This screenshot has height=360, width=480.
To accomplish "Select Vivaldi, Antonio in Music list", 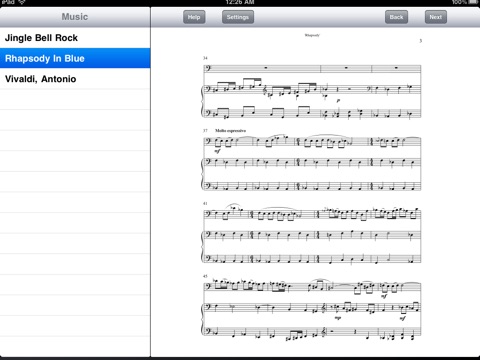I will [75, 79].
